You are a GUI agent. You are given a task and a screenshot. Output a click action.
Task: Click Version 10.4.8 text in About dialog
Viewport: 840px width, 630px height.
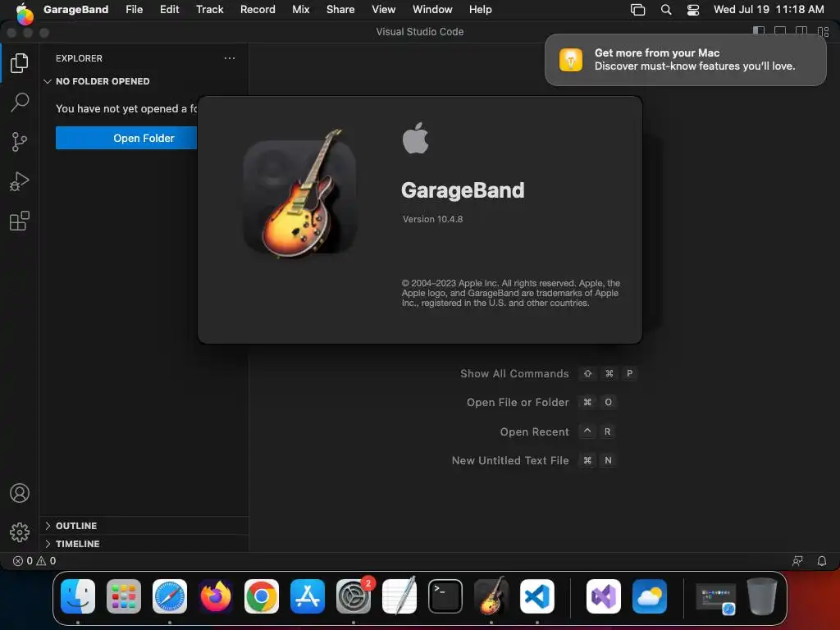click(433, 219)
